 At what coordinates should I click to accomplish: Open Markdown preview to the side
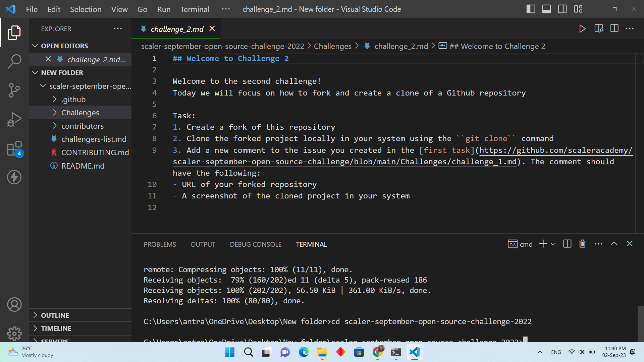click(x=599, y=28)
